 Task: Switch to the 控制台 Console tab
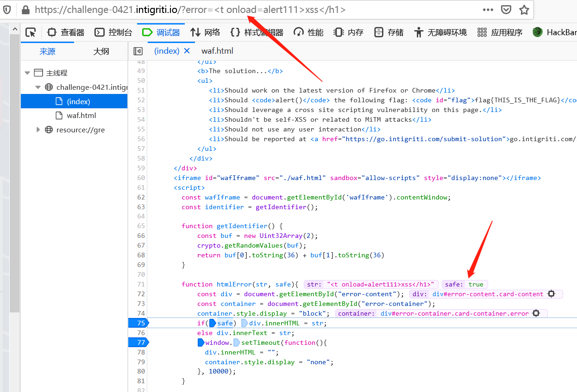point(113,32)
